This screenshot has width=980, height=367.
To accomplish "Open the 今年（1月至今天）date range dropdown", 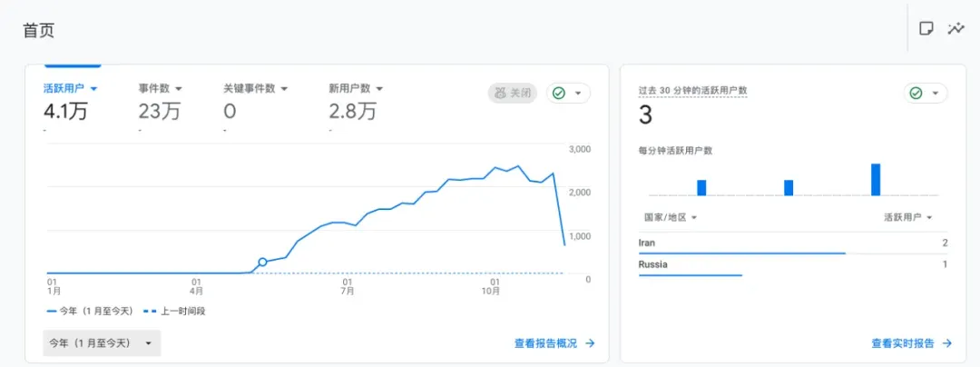I will click(102, 342).
